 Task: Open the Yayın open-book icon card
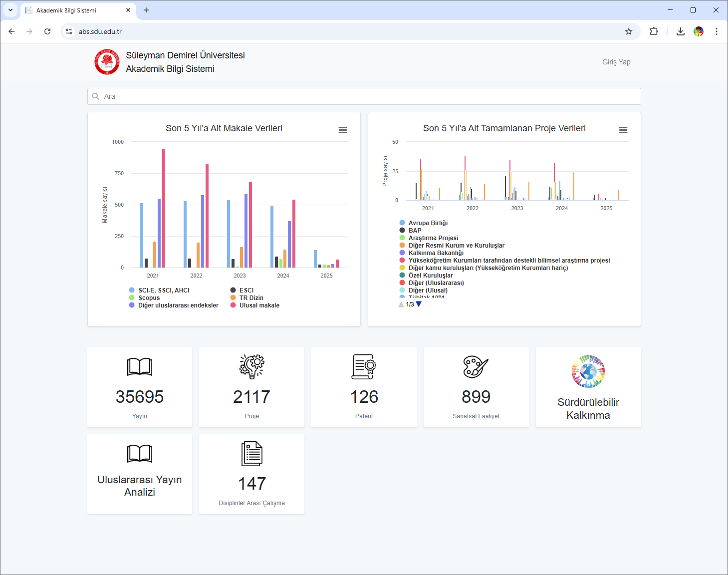coord(139,367)
